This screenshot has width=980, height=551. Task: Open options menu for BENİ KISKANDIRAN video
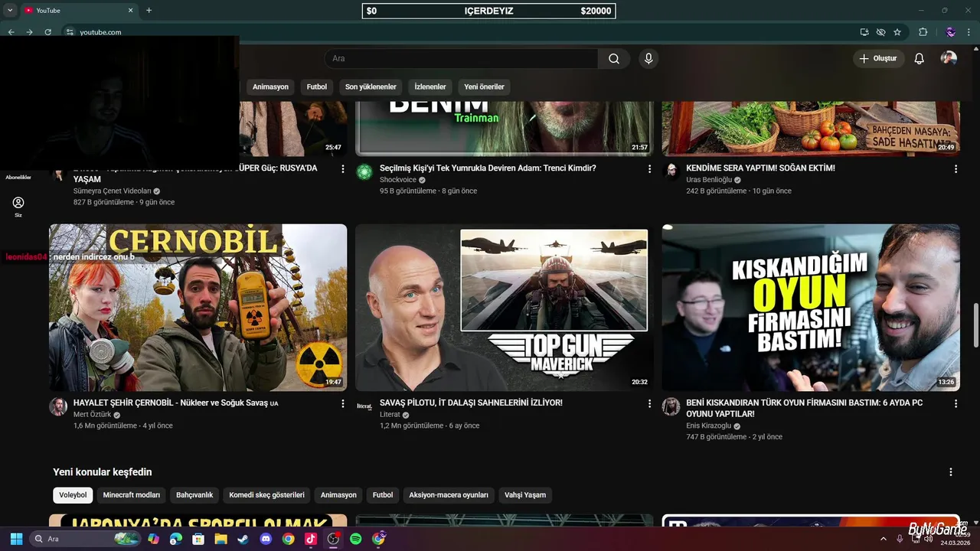(x=955, y=403)
